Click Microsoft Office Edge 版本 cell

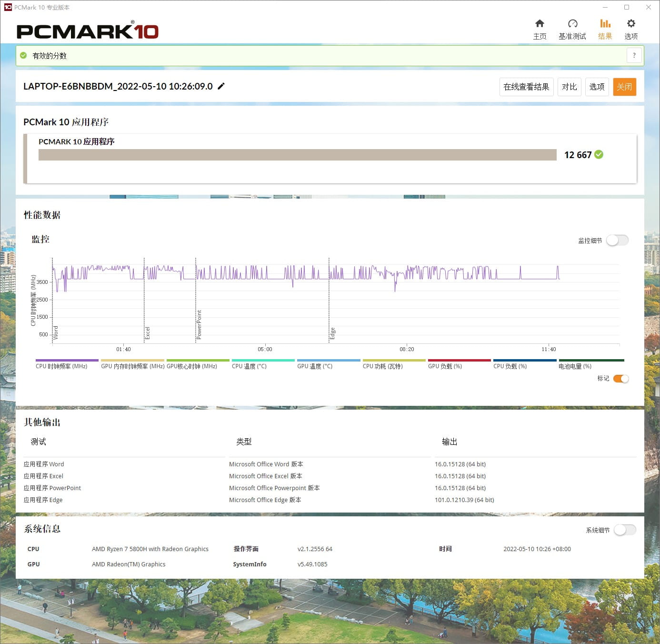(265, 500)
